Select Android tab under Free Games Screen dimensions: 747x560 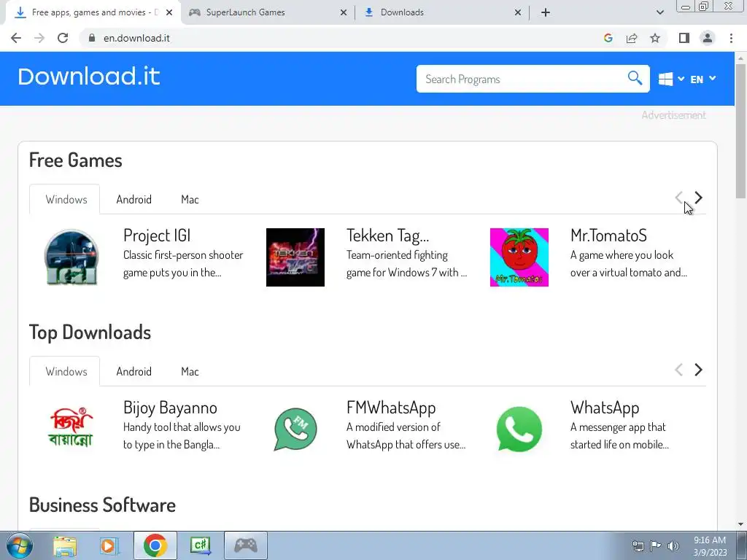(134, 200)
